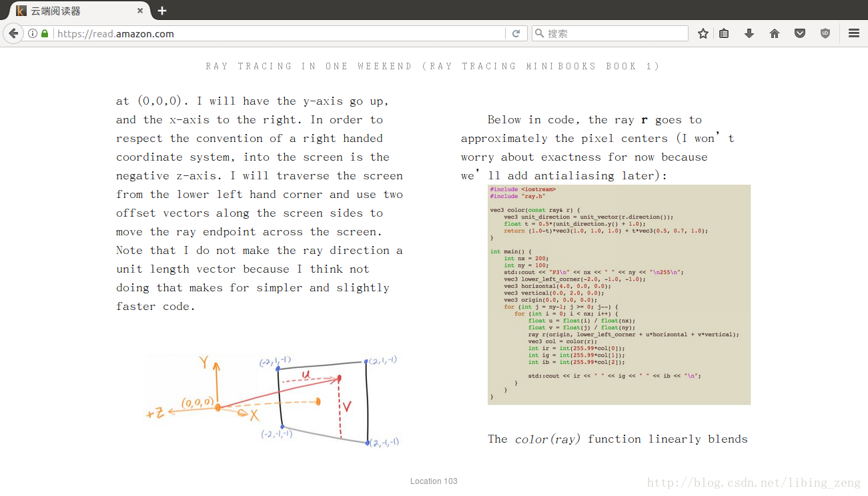Click the Ray Tracing in One Weekend book title

pyautogui.click(x=433, y=66)
